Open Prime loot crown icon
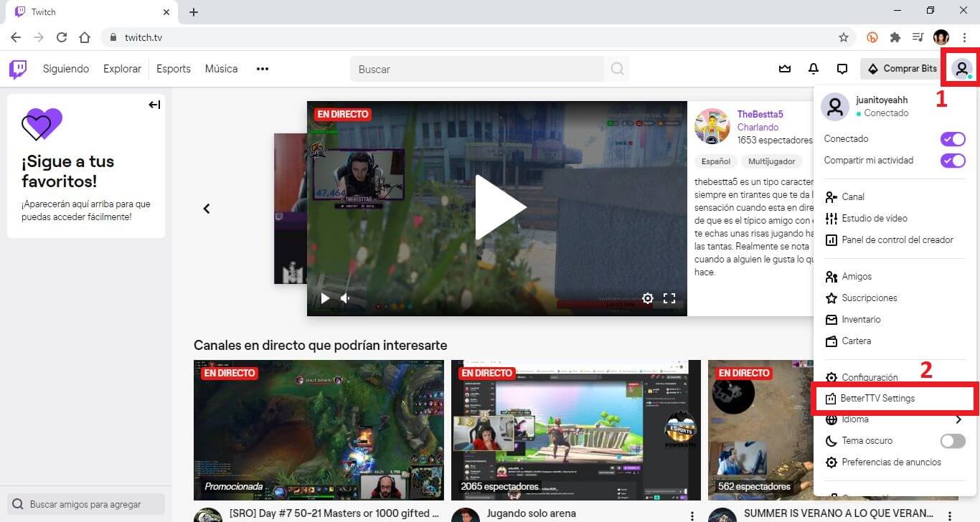The height and width of the screenshot is (522, 980). pyautogui.click(x=785, y=69)
